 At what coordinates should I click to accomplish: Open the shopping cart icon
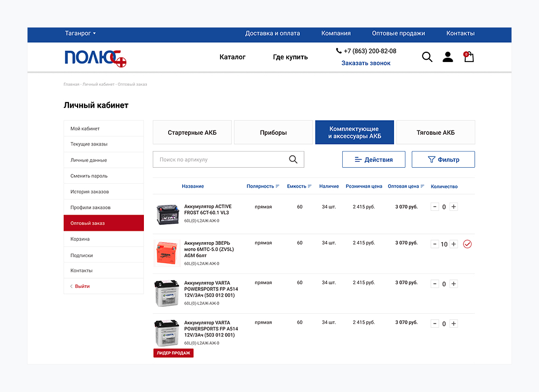[x=469, y=57]
